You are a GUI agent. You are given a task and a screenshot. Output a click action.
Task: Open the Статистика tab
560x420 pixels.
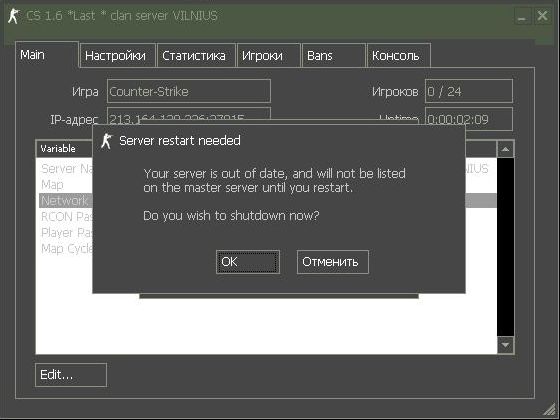coord(196,56)
